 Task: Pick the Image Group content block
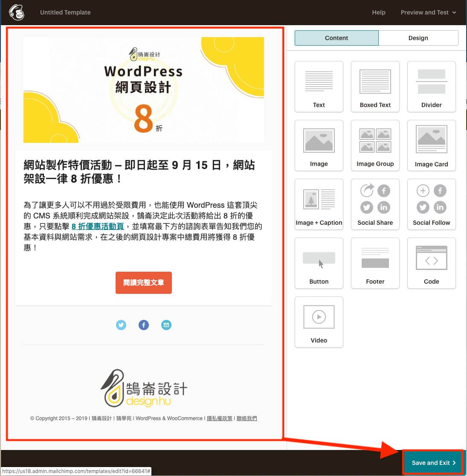point(375,146)
